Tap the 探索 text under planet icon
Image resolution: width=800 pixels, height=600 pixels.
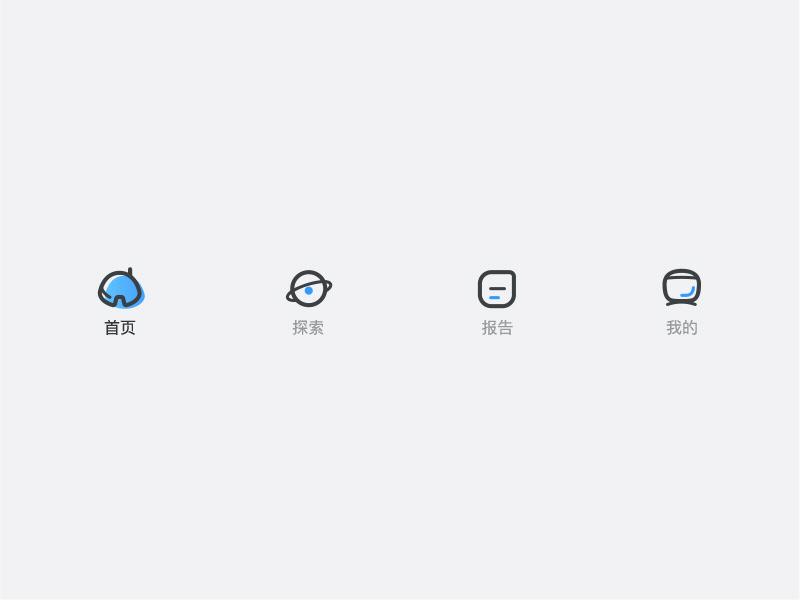click(x=308, y=328)
